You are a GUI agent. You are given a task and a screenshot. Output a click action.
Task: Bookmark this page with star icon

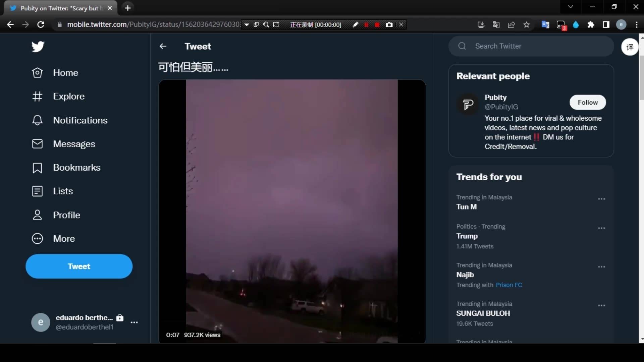[x=527, y=24]
